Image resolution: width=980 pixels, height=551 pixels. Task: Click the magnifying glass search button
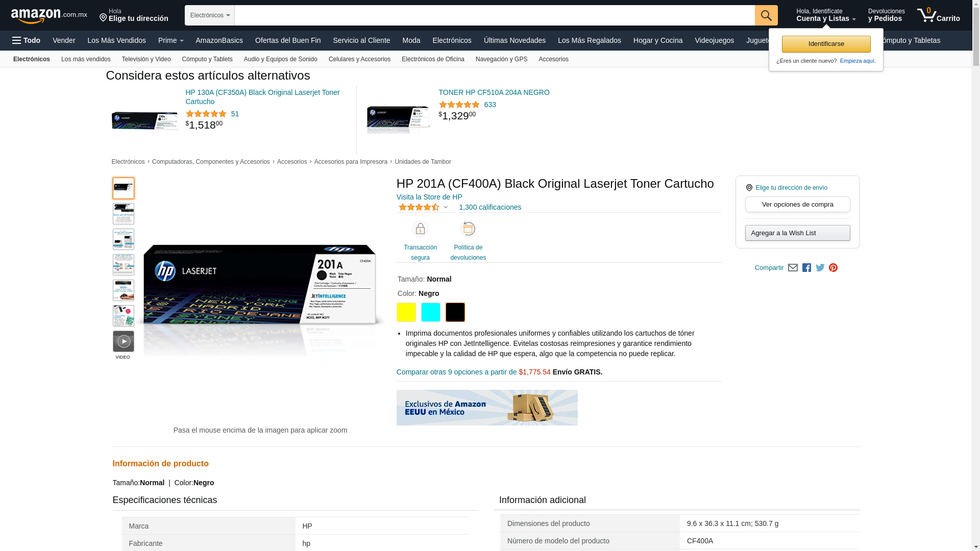(766, 15)
